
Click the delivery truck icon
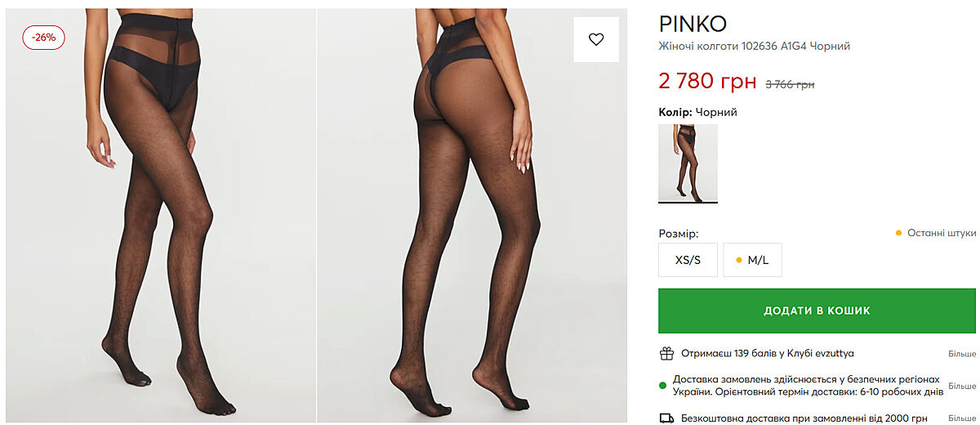[666, 418]
